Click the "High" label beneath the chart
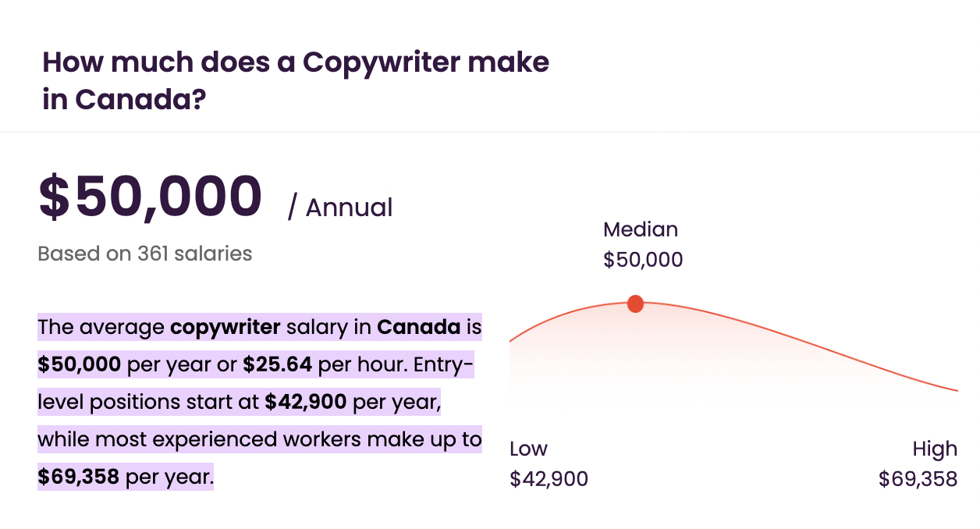This screenshot has width=980, height=529. 935,449
